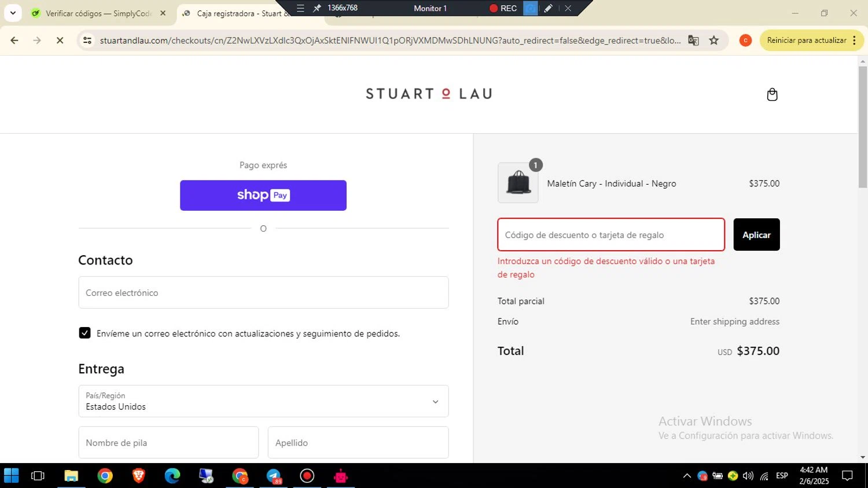868x488 pixels.
Task: Focus the Correo electrónico email field
Action: [x=263, y=292]
